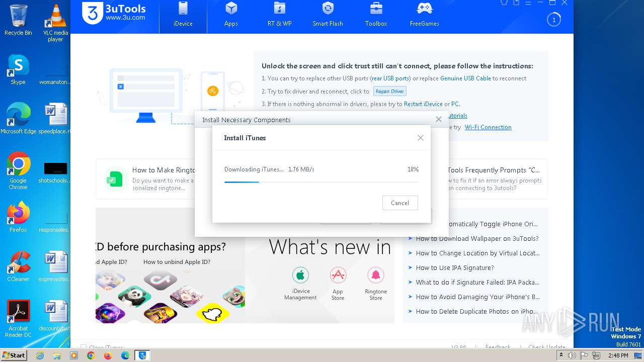Click the network icon in system tray
This screenshot has height=362, width=644.
coord(596,355)
